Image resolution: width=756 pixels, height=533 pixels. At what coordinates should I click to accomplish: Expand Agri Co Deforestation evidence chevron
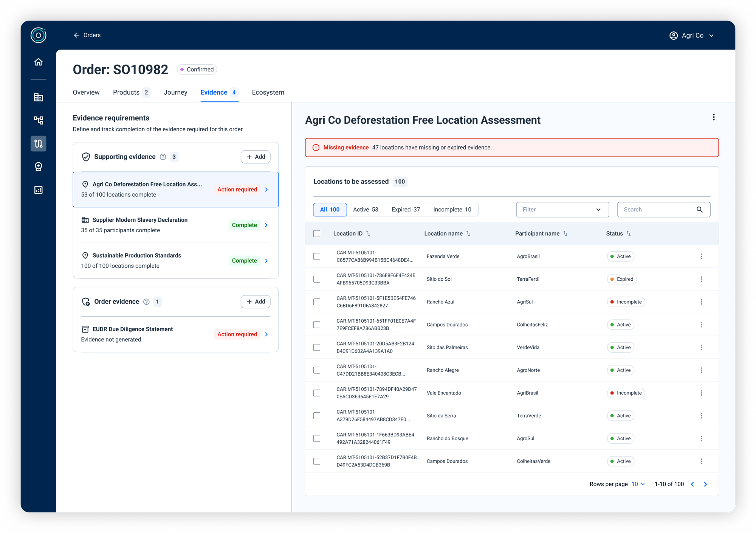pos(266,190)
